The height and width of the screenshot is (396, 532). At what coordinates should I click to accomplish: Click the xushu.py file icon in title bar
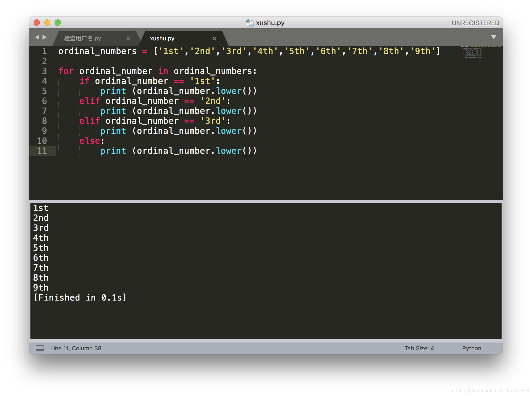[x=249, y=23]
